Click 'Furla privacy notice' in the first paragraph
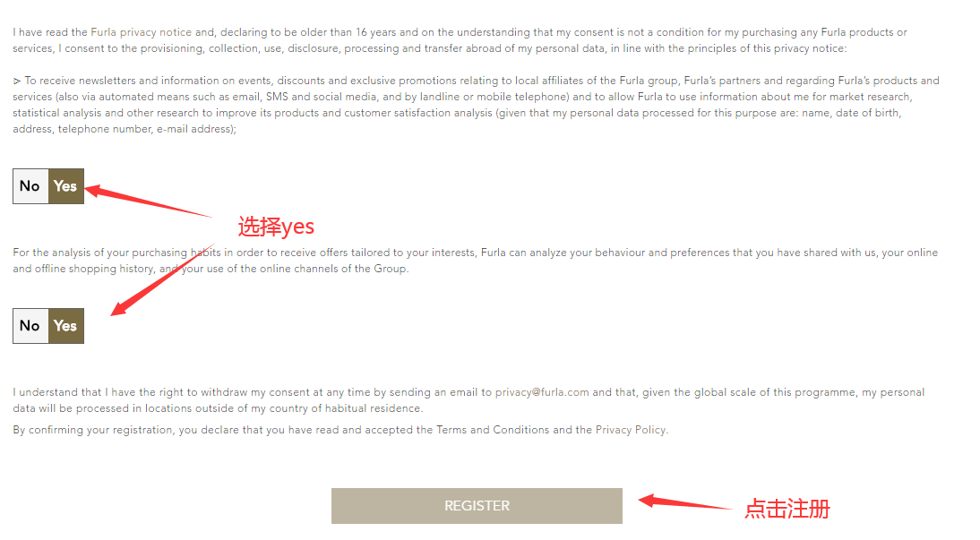The height and width of the screenshot is (540, 980). pyautogui.click(x=142, y=32)
